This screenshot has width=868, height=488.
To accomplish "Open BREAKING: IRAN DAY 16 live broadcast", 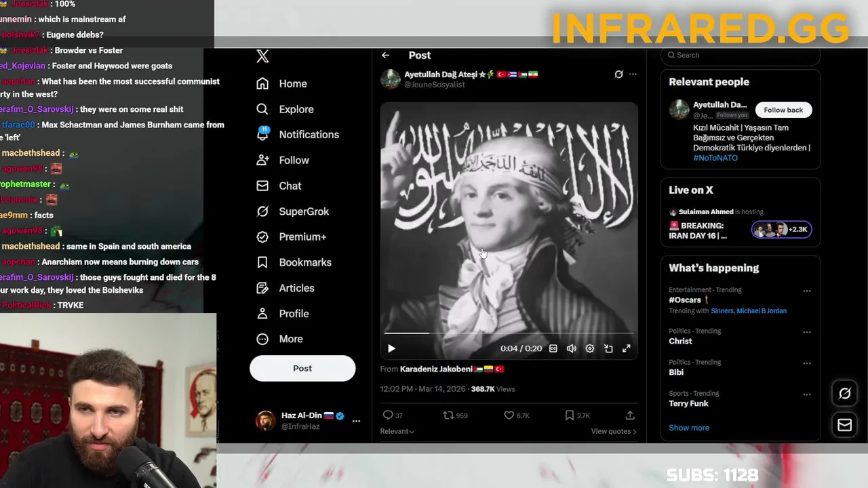I will point(698,230).
